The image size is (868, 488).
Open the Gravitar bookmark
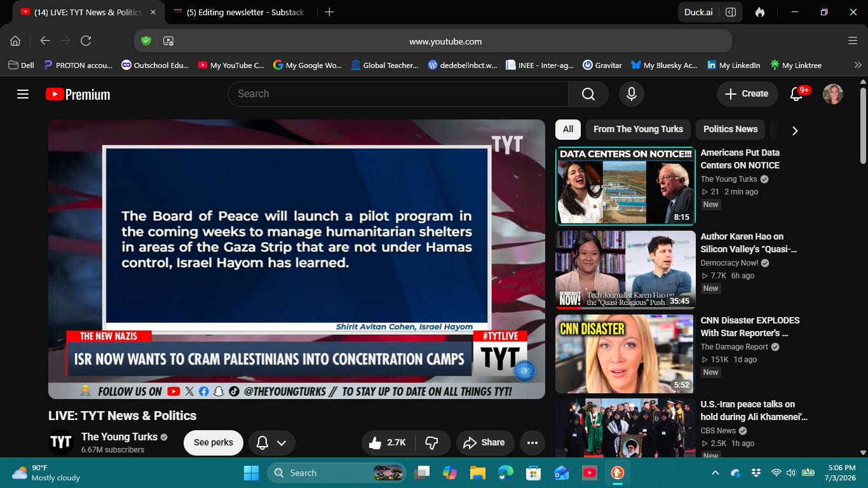602,65
